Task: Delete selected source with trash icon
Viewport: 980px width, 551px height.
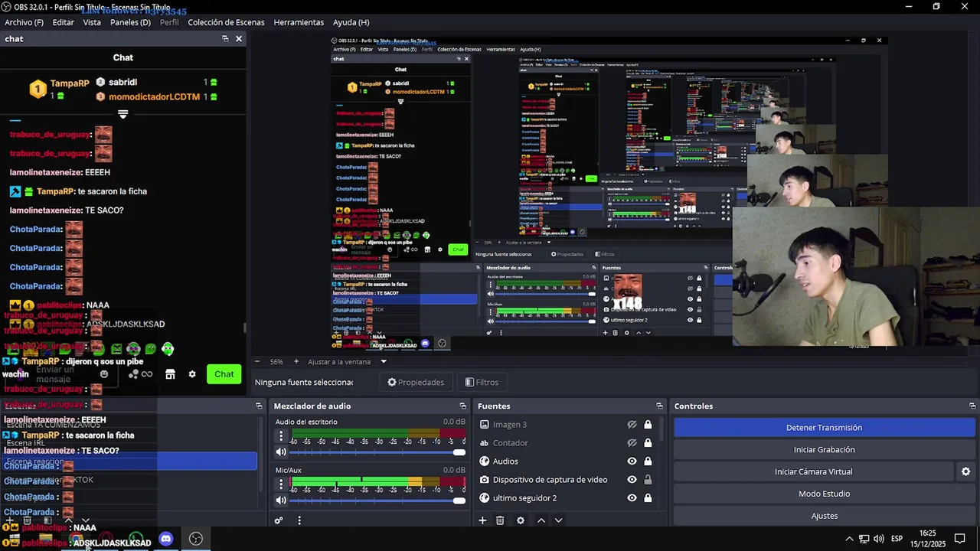Action: [x=500, y=520]
